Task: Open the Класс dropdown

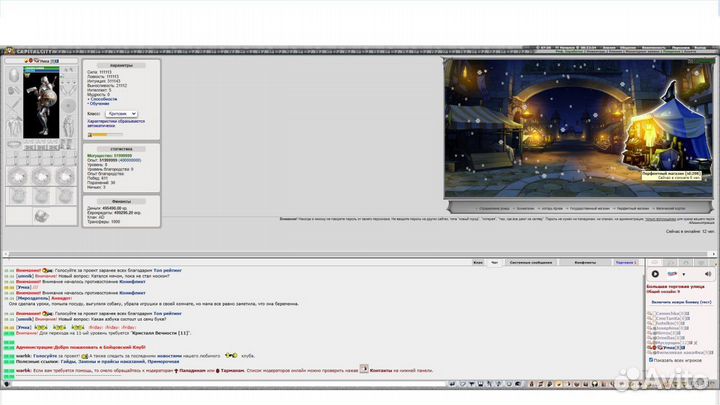Action: (121, 114)
